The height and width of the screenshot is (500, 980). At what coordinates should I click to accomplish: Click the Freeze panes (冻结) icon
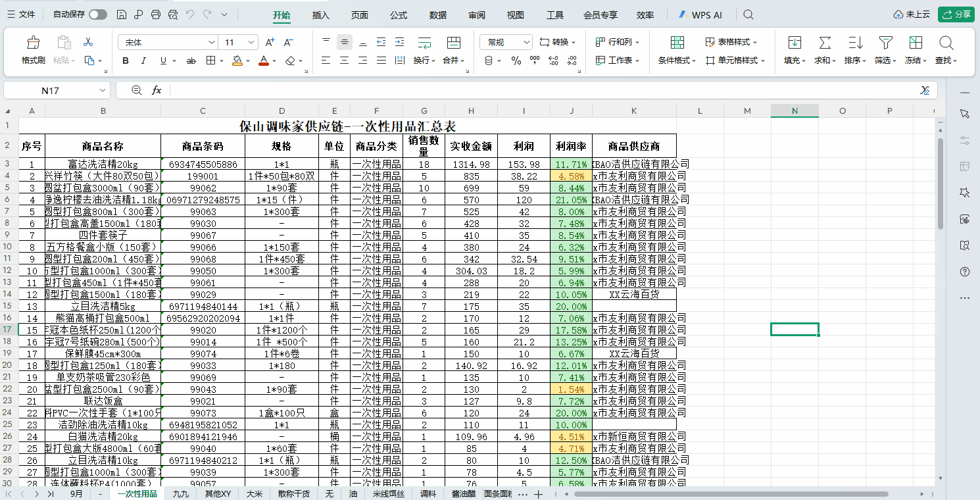[x=916, y=43]
